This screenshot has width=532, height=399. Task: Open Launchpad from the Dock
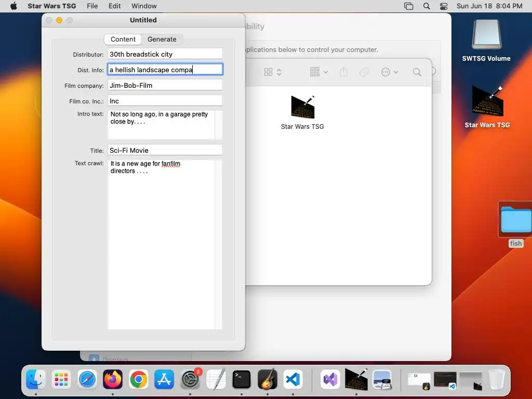point(61,379)
